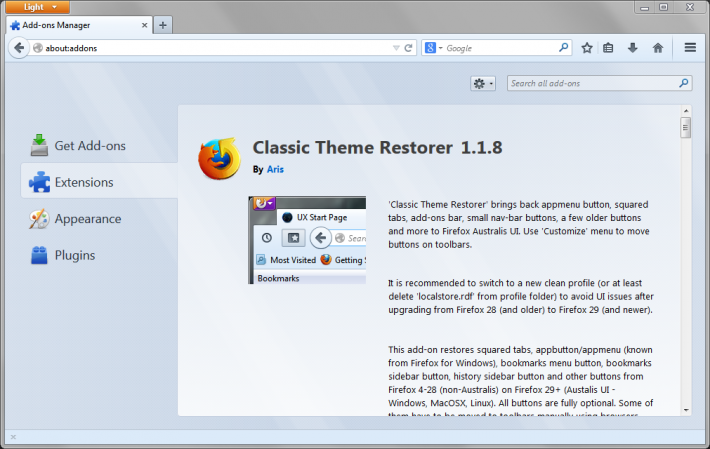
Task: Bookmark this page with the star icon
Action: click(x=587, y=48)
